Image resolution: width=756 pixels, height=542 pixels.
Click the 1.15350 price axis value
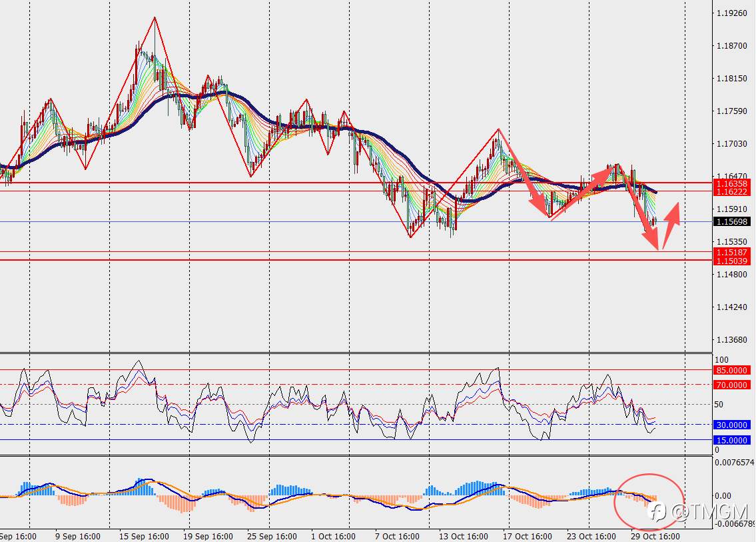731,241
